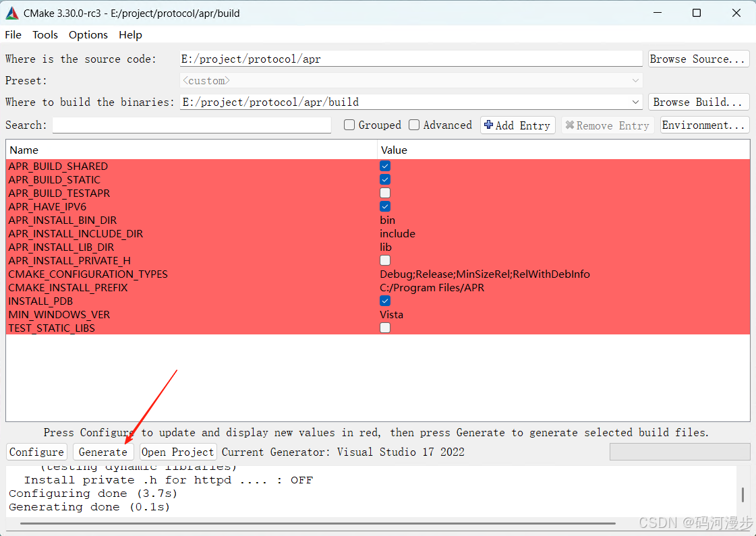Click the Remove Entry button
Viewport: 756px width, 536px height.
608,125
